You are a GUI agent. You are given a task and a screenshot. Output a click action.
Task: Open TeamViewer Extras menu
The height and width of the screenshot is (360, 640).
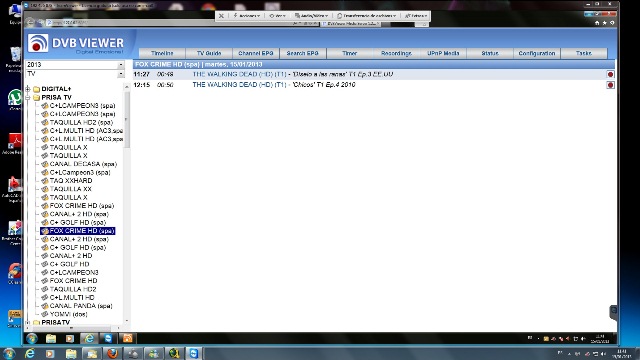[x=416, y=16]
